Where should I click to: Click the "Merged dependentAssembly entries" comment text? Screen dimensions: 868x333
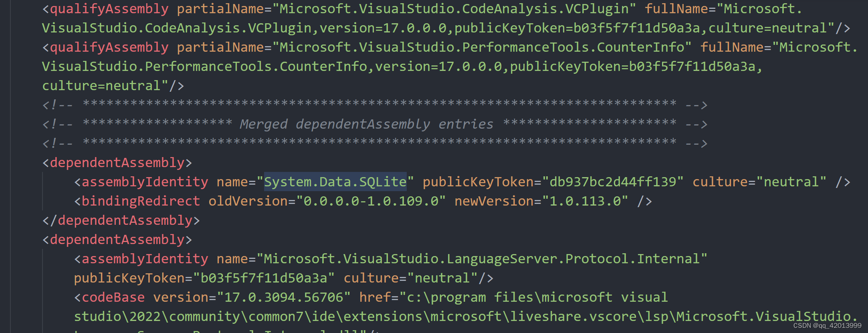[367, 124]
